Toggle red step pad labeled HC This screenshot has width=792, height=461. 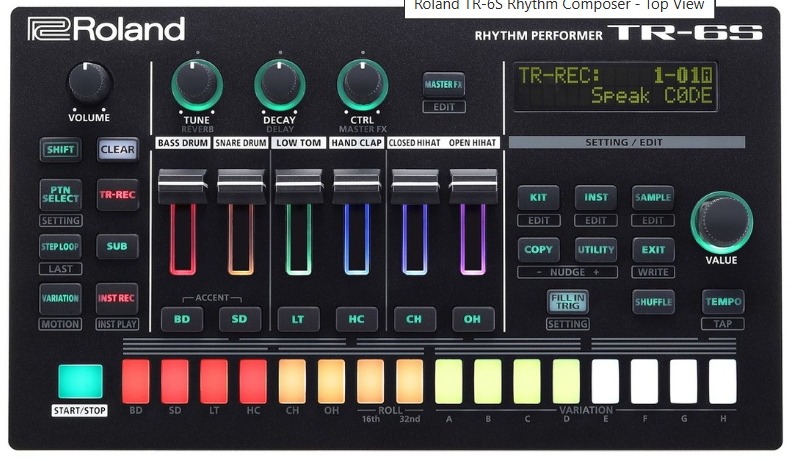point(253,381)
